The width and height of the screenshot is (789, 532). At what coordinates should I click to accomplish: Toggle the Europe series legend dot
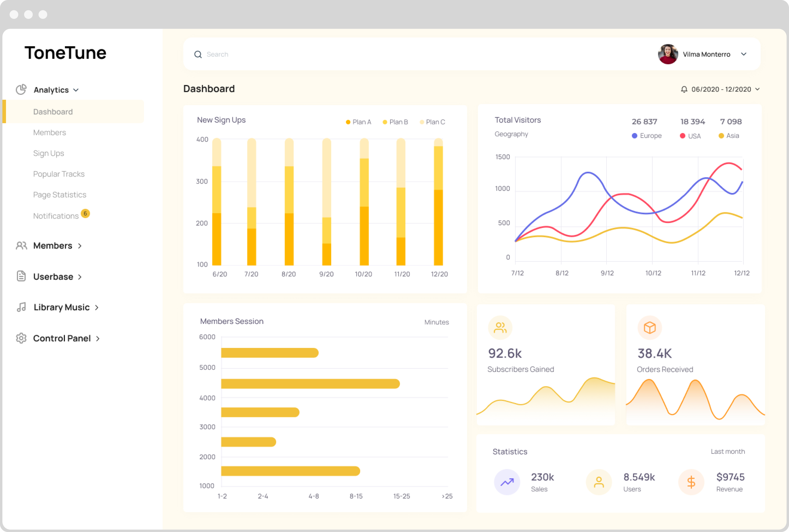click(x=634, y=136)
